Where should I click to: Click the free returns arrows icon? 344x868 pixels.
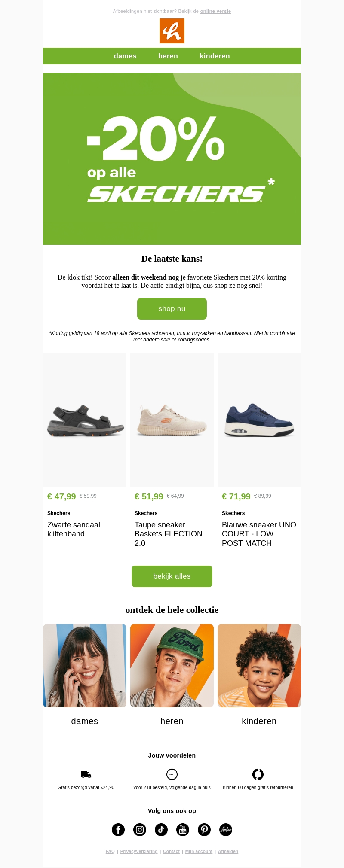[258, 774]
